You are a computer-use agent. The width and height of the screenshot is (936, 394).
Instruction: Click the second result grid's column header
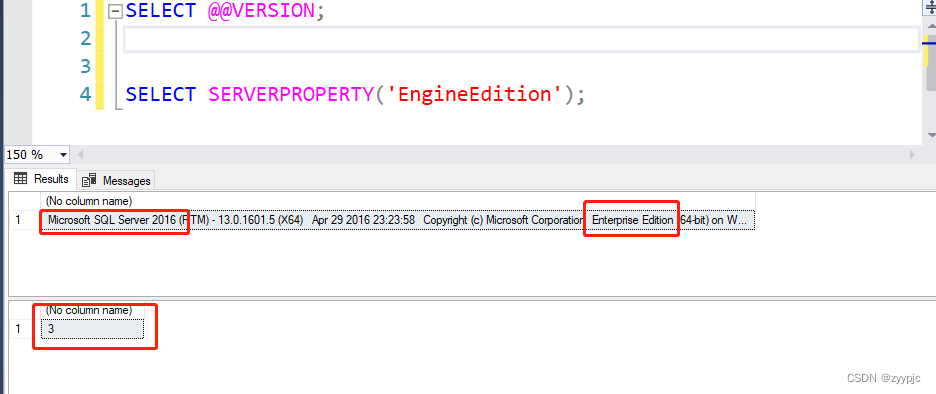92,310
